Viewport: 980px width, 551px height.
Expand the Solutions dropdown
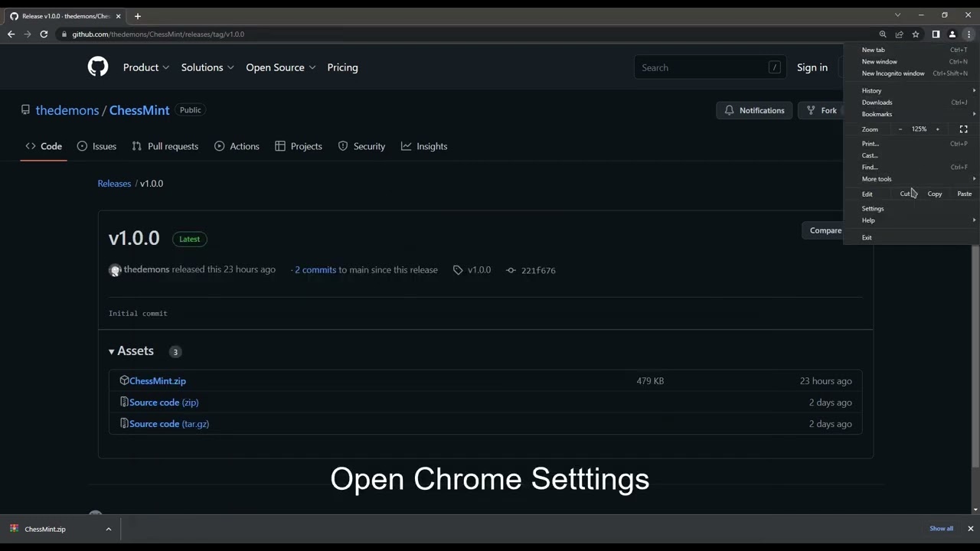point(207,67)
